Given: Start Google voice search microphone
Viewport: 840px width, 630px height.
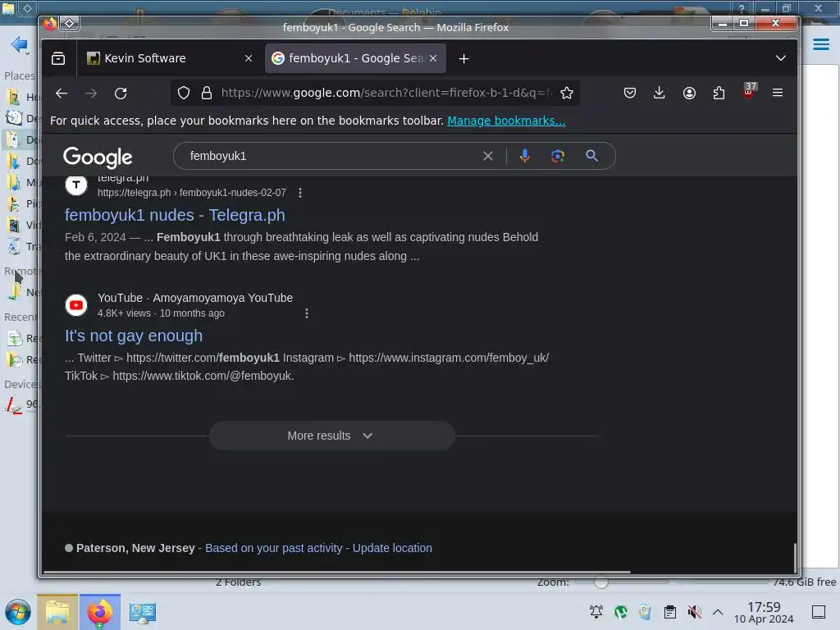Looking at the screenshot, I should [x=525, y=156].
